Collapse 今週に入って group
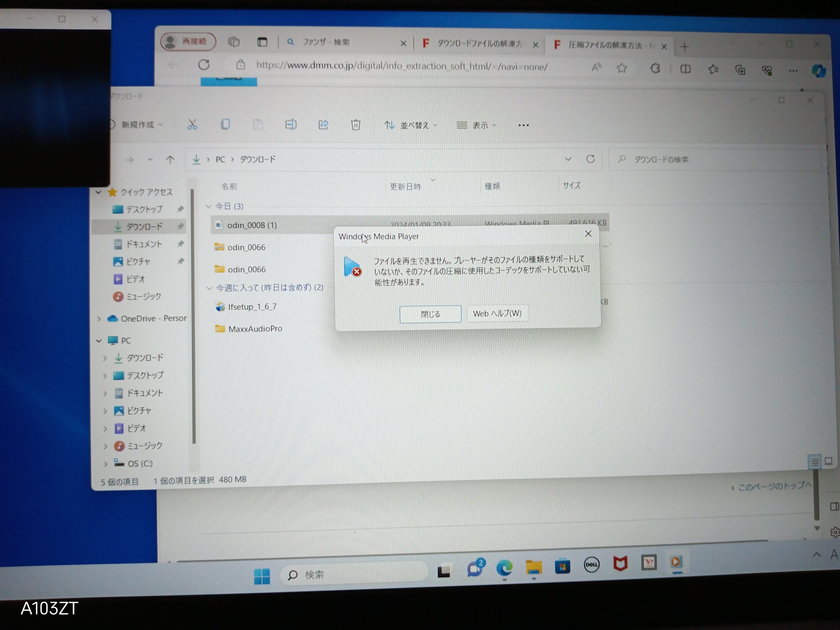Image resolution: width=840 pixels, height=630 pixels. (209, 288)
